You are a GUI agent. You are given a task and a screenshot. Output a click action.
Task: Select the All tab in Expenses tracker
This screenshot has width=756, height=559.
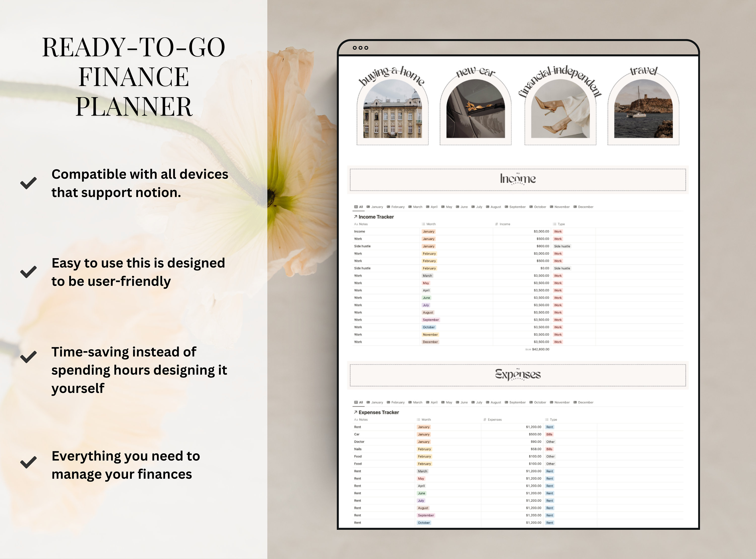(x=358, y=402)
